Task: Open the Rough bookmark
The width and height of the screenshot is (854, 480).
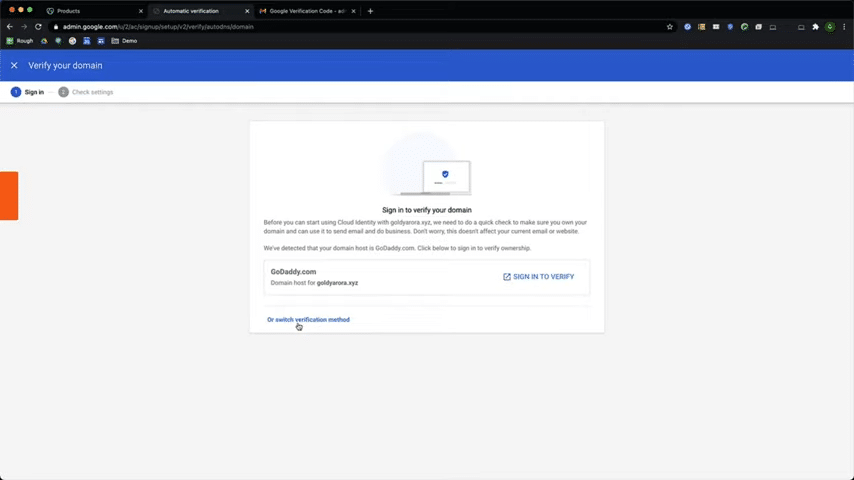Action: click(20, 41)
